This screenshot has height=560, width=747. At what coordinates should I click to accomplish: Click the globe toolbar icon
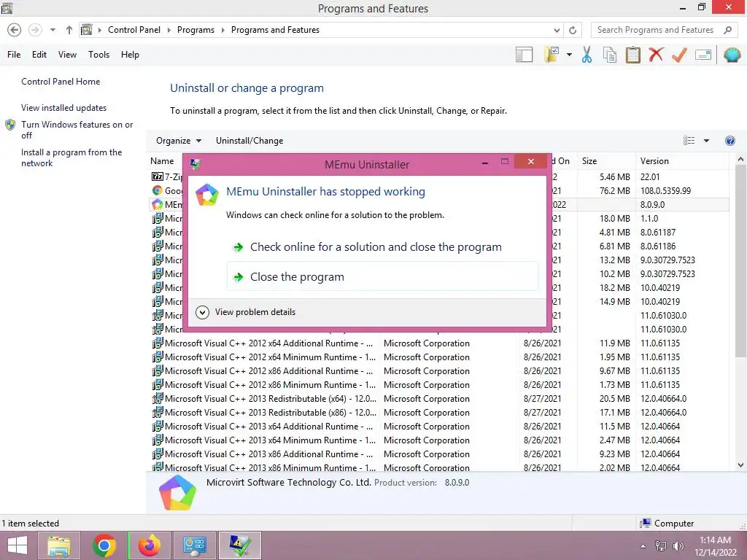point(732,55)
